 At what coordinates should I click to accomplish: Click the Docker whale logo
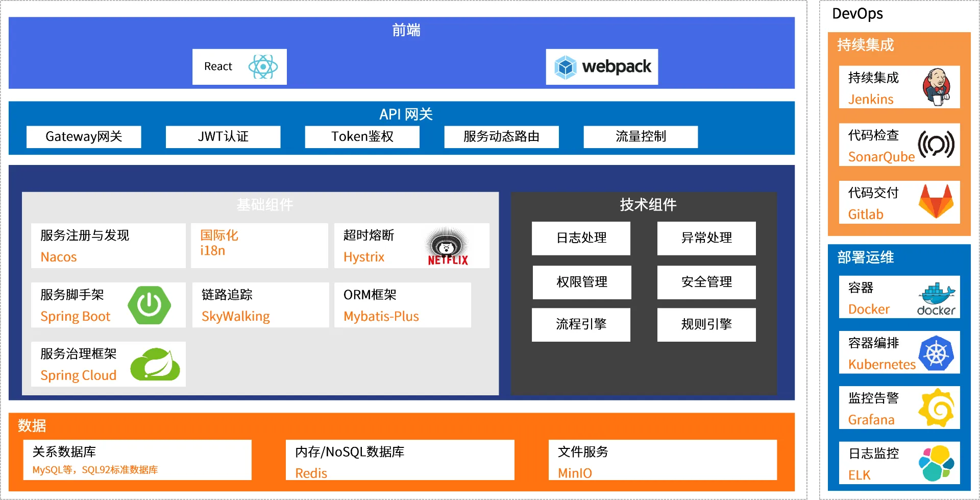[x=936, y=299]
